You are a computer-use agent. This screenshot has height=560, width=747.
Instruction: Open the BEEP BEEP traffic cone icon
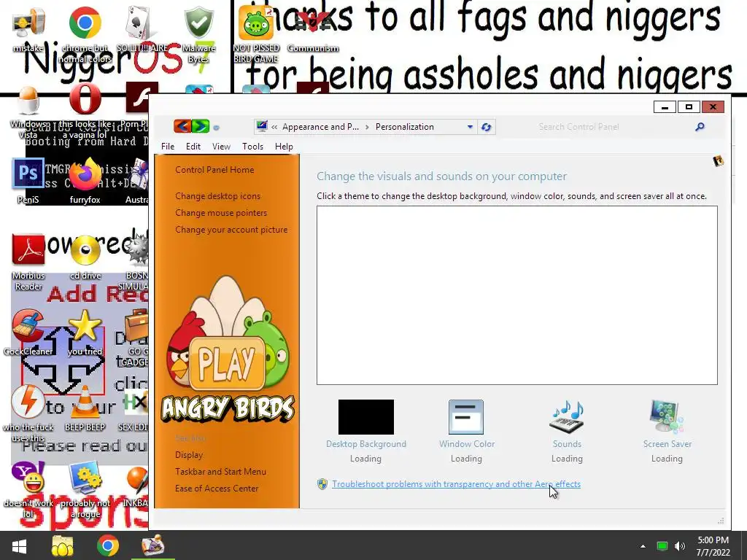(85, 408)
